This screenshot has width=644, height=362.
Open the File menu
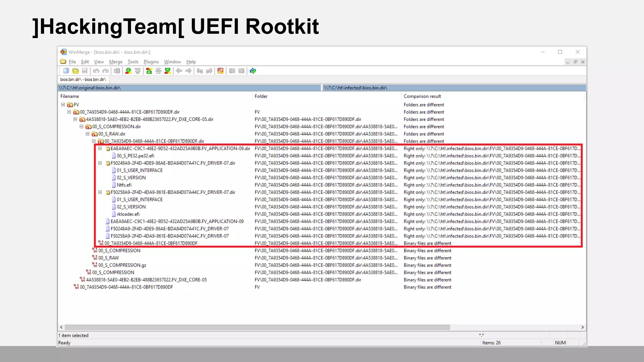[x=72, y=62]
